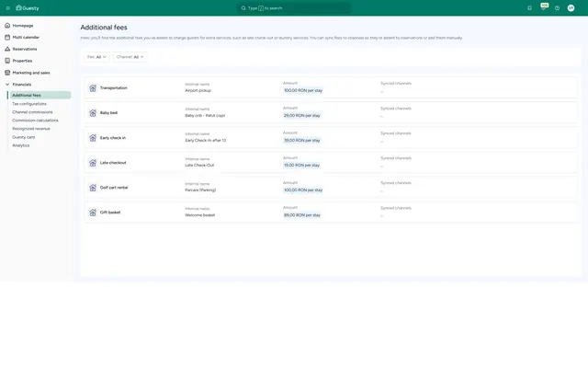
Task: Click the Reservations icon in sidebar
Action: pos(7,49)
